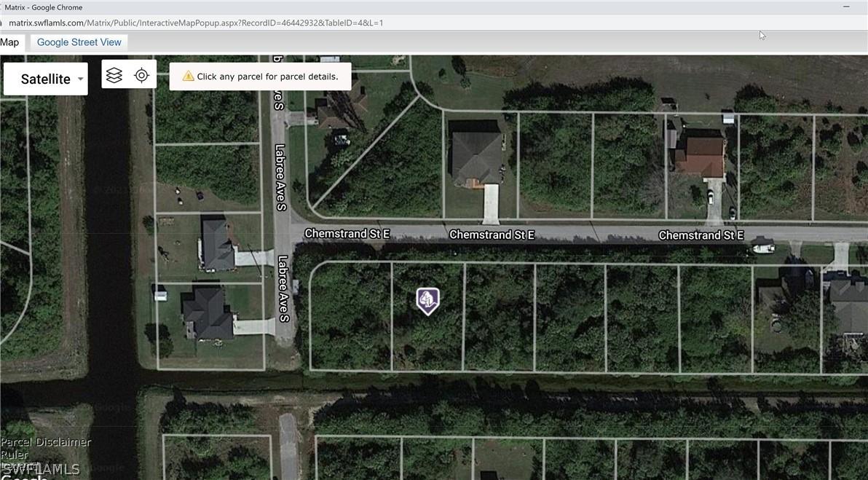Open the Layers panel via stacked-squares button
The width and height of the screenshot is (868, 480).
(114, 74)
